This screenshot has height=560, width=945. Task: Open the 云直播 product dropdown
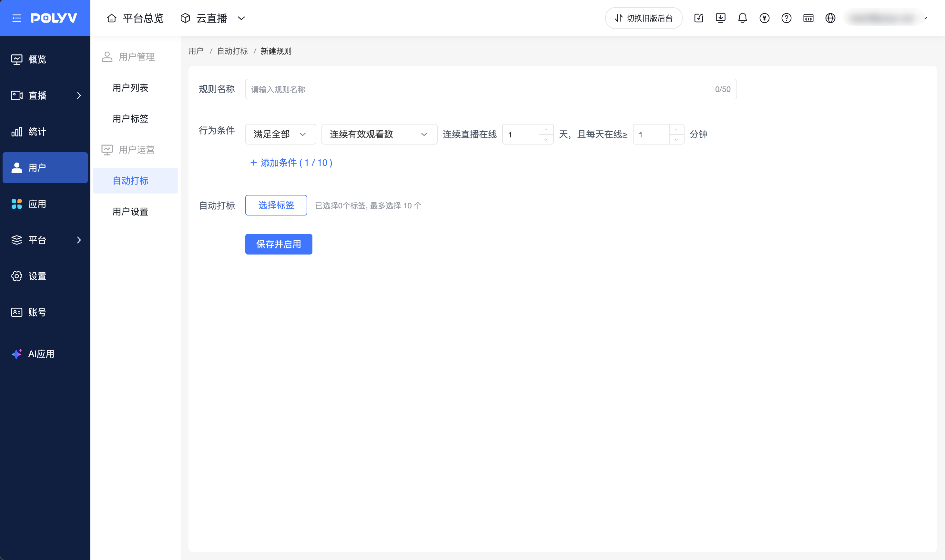coord(213,18)
